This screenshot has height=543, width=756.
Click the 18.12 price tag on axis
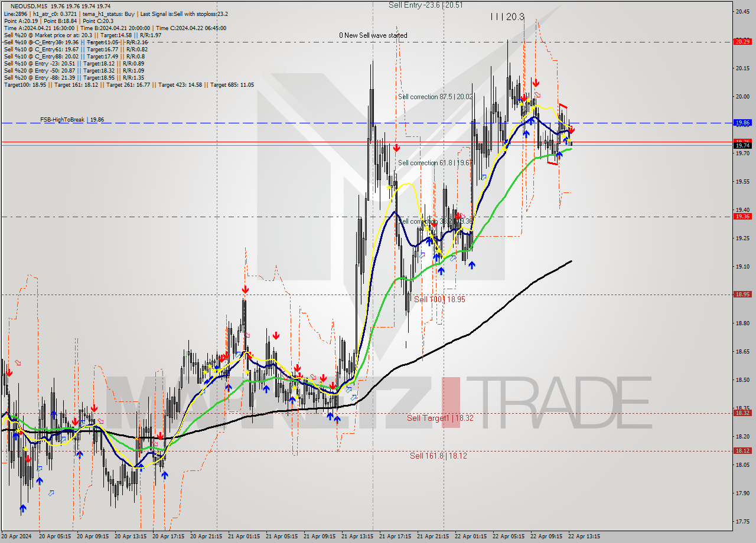pos(742,451)
